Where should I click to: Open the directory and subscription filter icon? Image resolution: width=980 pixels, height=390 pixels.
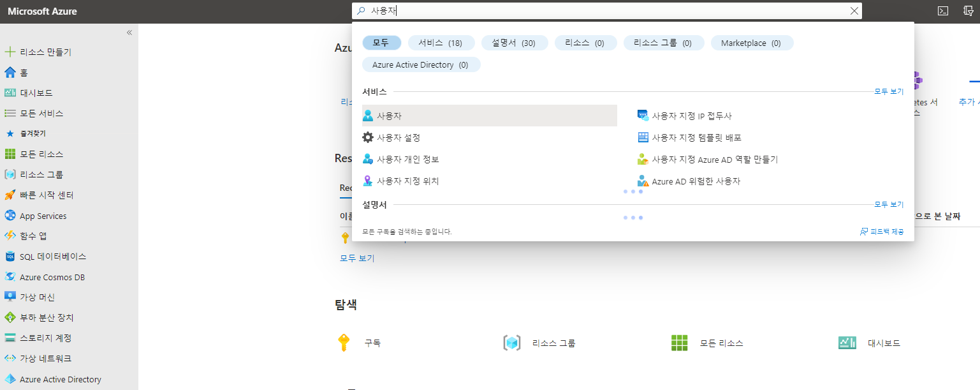click(968, 11)
